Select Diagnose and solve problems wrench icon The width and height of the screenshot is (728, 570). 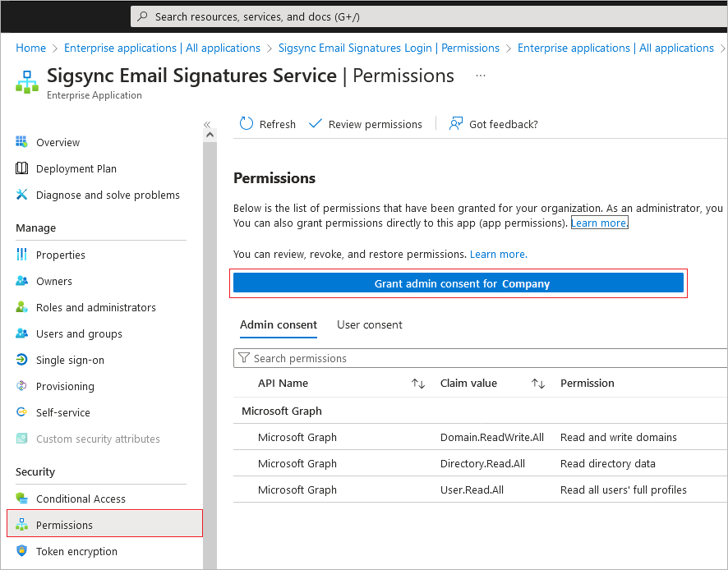tap(22, 195)
